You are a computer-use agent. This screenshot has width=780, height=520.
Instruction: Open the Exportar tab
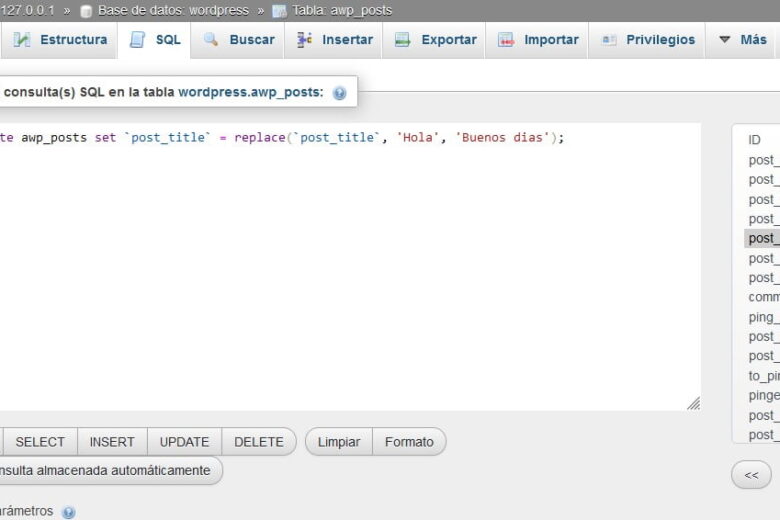coord(434,40)
